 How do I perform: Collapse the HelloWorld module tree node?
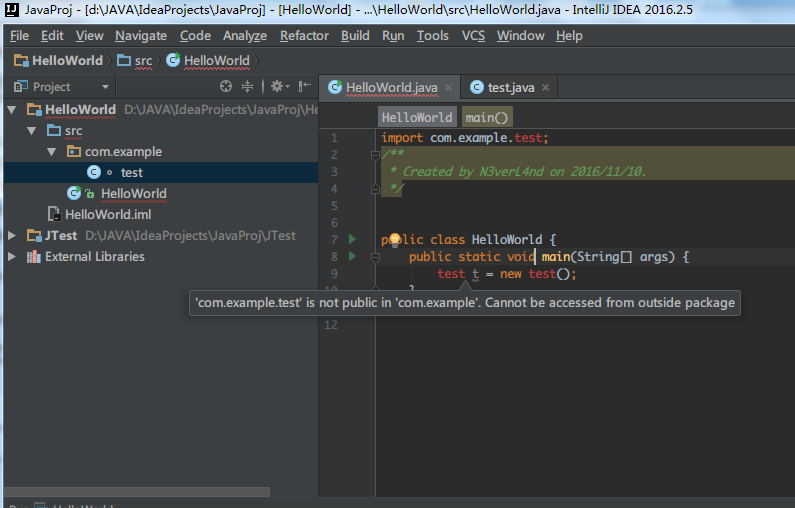tap(12, 110)
